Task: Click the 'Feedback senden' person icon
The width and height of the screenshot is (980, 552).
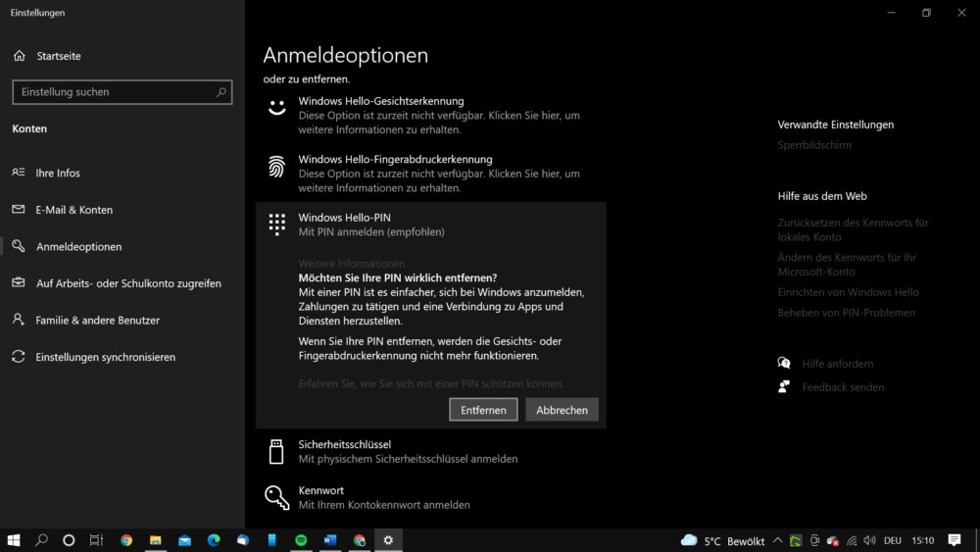Action: [784, 386]
